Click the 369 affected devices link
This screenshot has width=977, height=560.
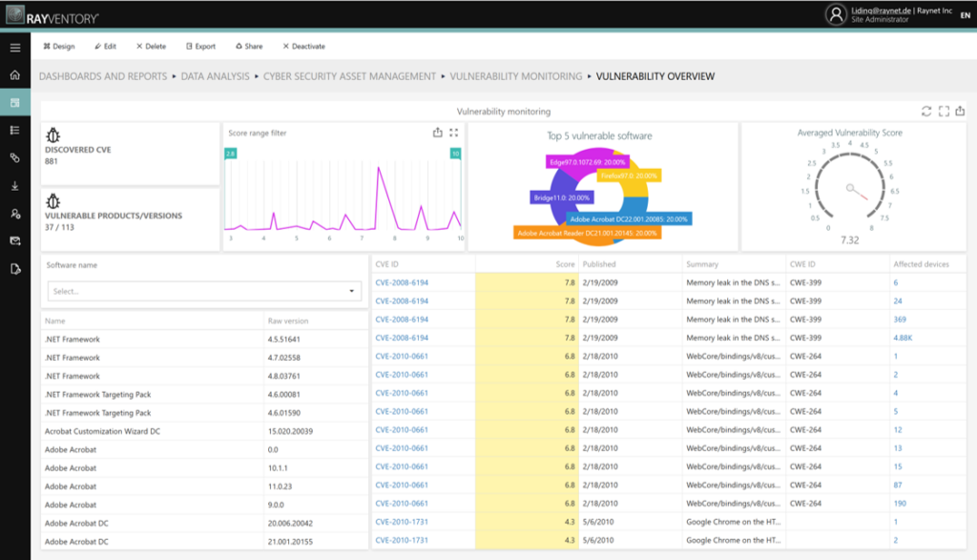click(x=900, y=320)
